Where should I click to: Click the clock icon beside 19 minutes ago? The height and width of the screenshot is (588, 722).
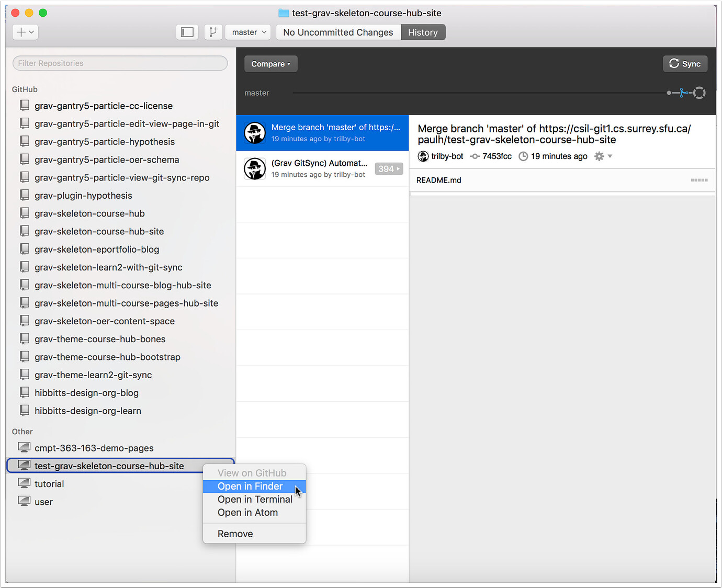(x=523, y=156)
